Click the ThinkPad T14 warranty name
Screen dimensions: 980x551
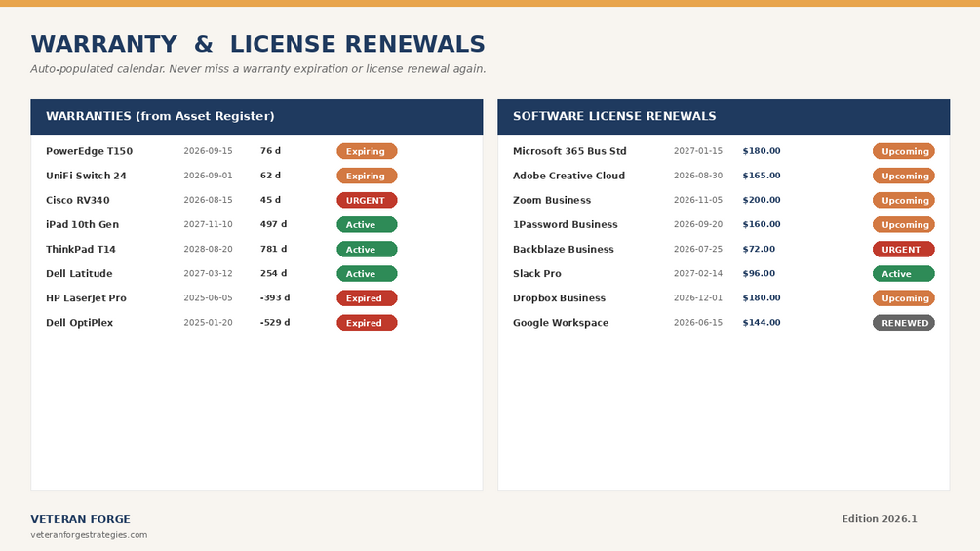coord(81,249)
